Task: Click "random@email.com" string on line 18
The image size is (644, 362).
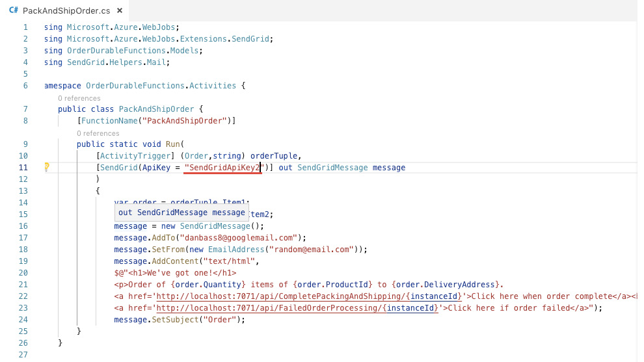Action: 312,250
